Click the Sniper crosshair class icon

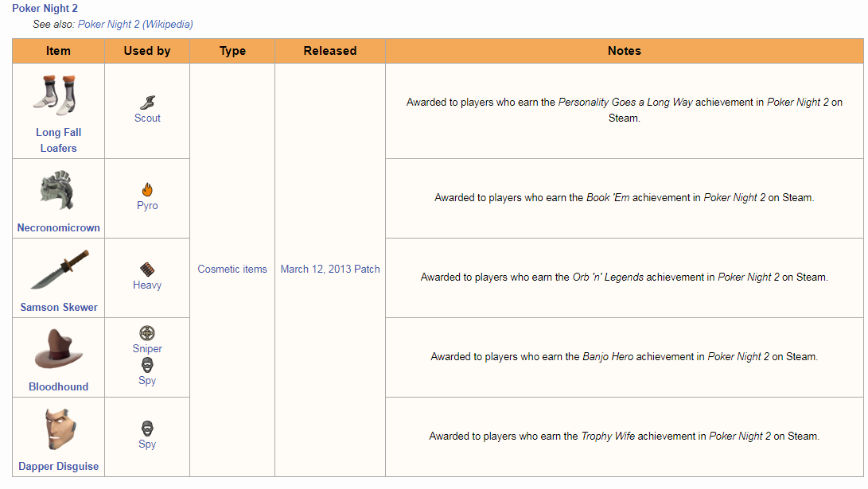coord(147,333)
